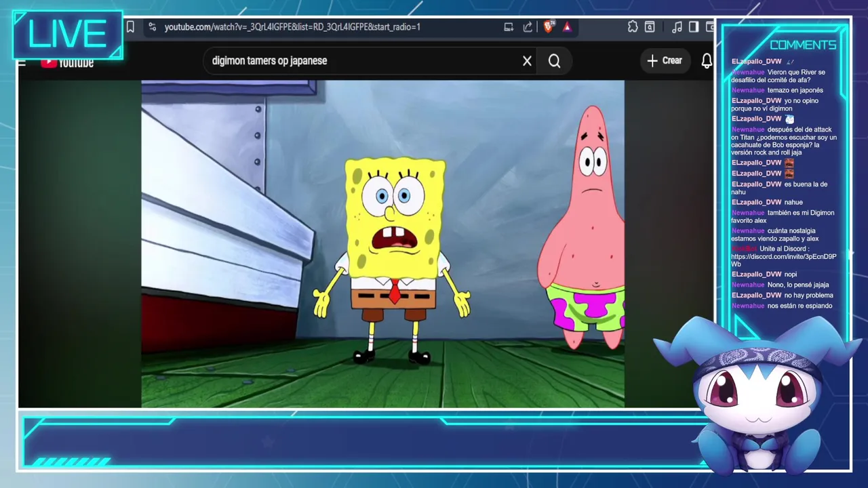This screenshot has width=868, height=488.
Task: Open YouTube notifications bell
Action: [x=707, y=61]
